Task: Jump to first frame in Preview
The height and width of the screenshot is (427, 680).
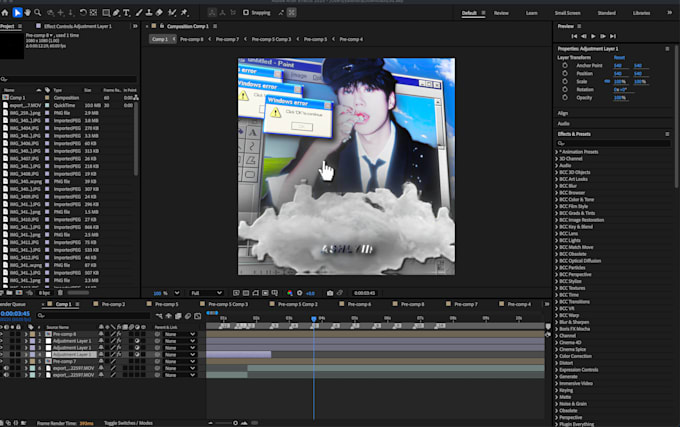Action: (574, 36)
